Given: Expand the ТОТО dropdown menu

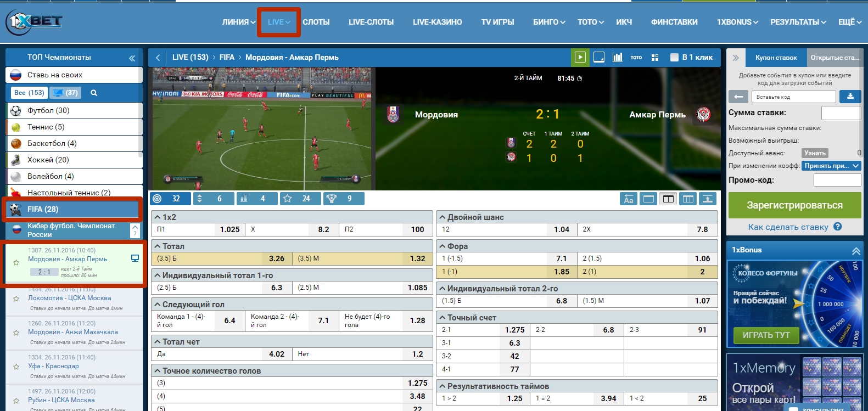Looking at the screenshot, I should pos(591,22).
